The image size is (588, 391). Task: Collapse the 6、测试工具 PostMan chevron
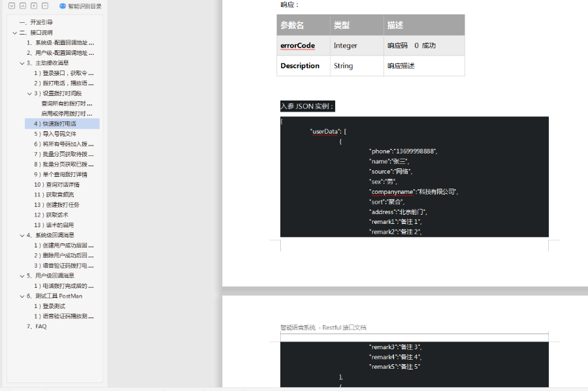(22, 296)
